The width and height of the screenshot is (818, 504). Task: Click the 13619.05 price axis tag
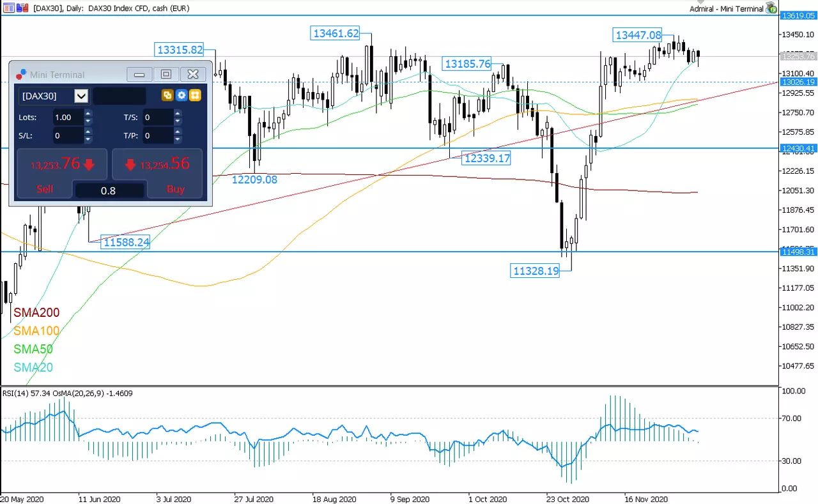coord(798,15)
